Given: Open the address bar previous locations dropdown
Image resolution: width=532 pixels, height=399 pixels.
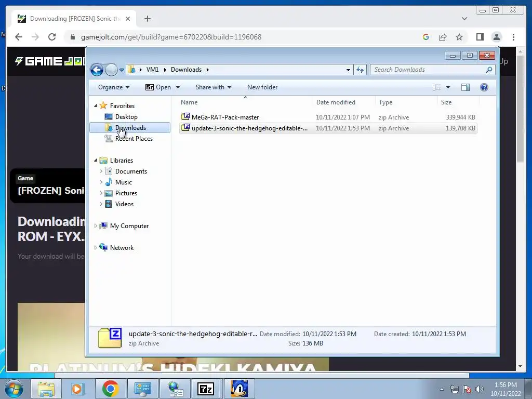Looking at the screenshot, I should [x=348, y=70].
